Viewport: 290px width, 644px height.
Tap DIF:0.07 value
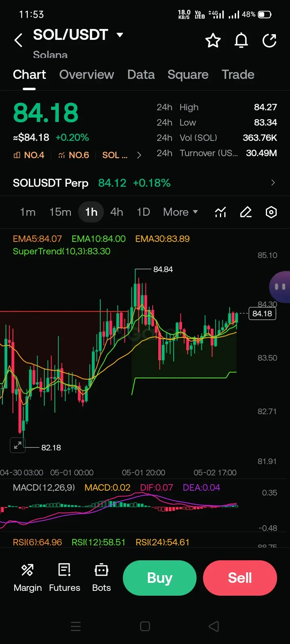click(156, 487)
